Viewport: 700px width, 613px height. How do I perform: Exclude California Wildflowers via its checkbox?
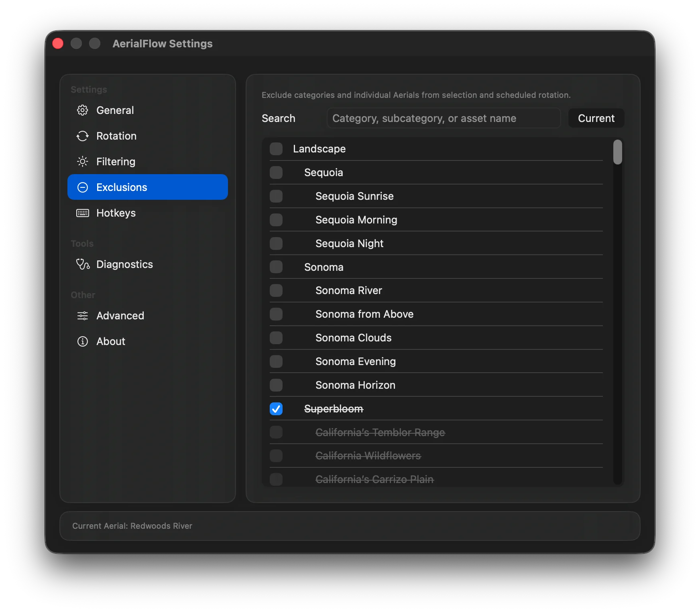point(276,456)
